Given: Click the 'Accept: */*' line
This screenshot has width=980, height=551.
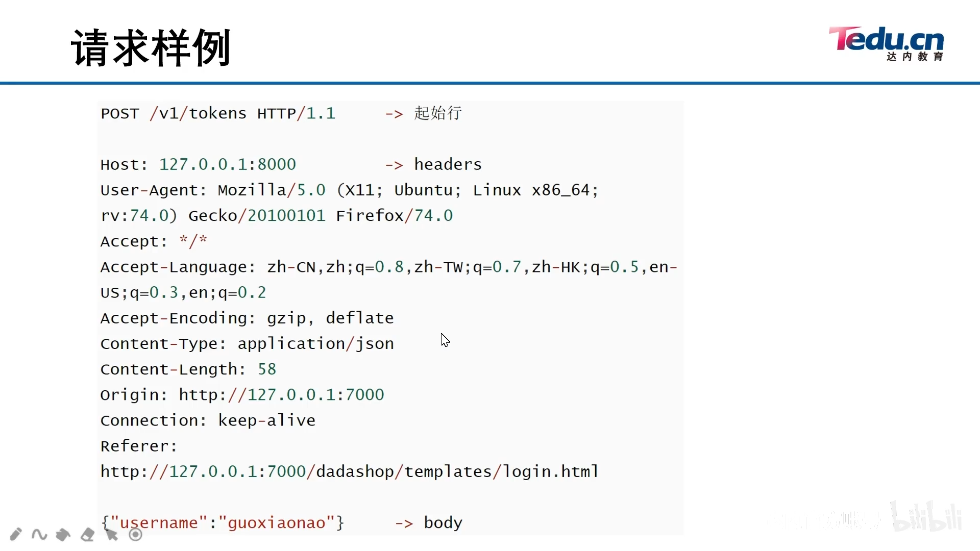Looking at the screenshot, I should (x=154, y=241).
